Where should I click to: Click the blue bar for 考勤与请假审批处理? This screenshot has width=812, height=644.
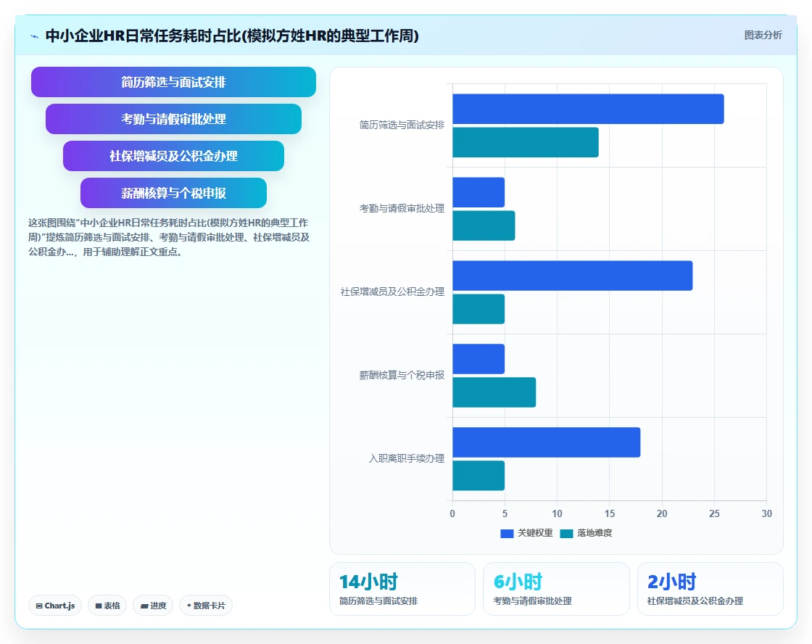coord(478,192)
